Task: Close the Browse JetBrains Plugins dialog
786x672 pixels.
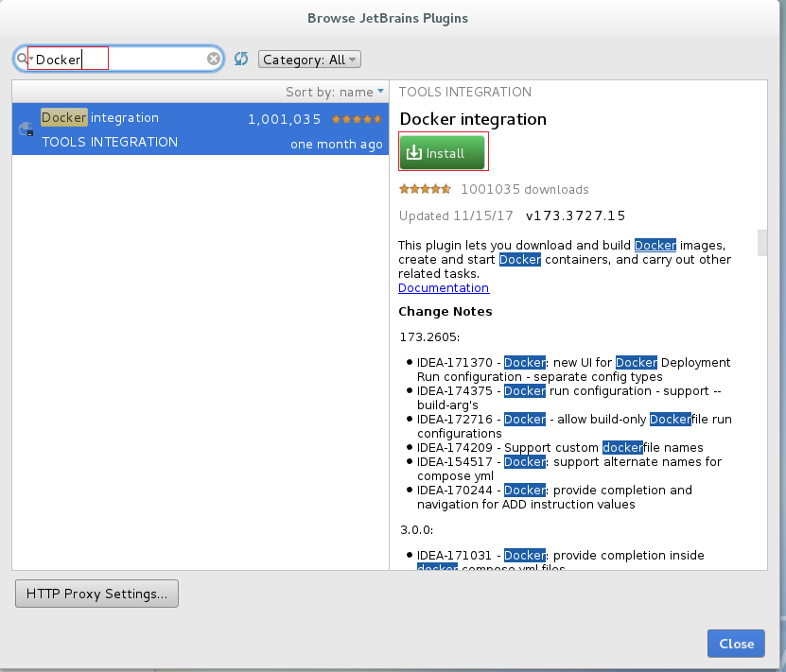Action: (736, 644)
